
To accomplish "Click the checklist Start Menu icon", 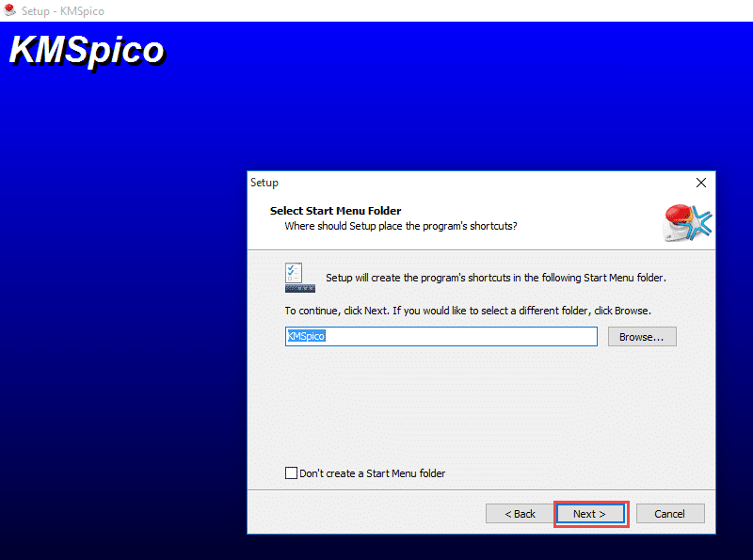I will [299, 278].
